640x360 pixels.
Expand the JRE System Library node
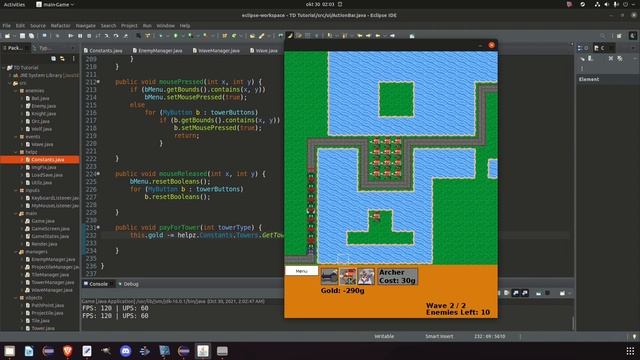[x=10, y=76]
